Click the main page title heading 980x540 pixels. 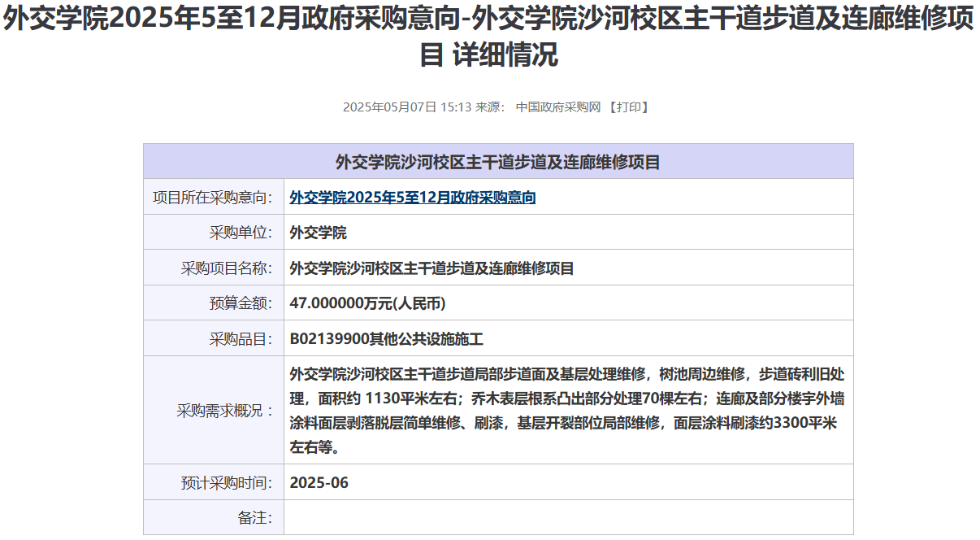click(x=489, y=37)
